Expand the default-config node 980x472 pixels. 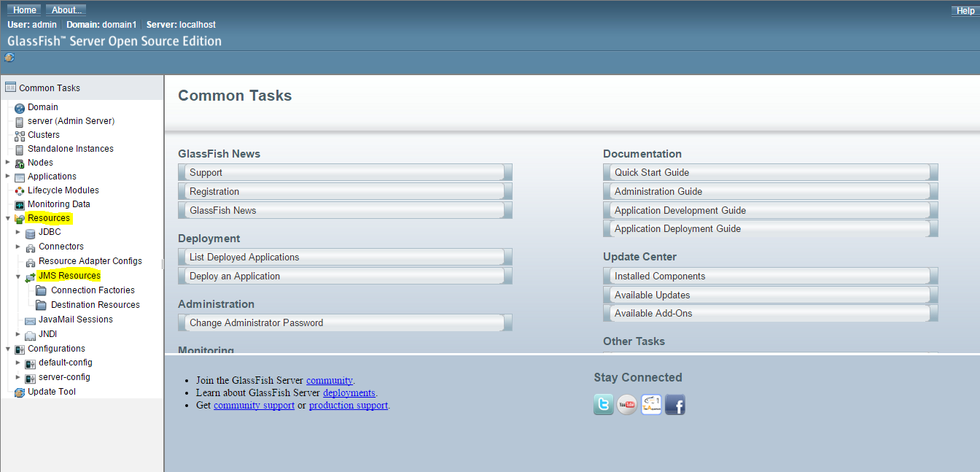18,363
